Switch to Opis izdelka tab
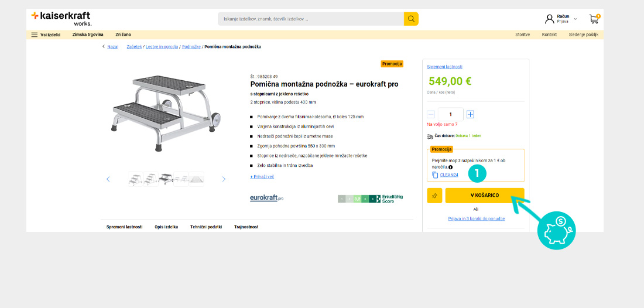Image resolution: width=644 pixels, height=308 pixels. click(166, 227)
